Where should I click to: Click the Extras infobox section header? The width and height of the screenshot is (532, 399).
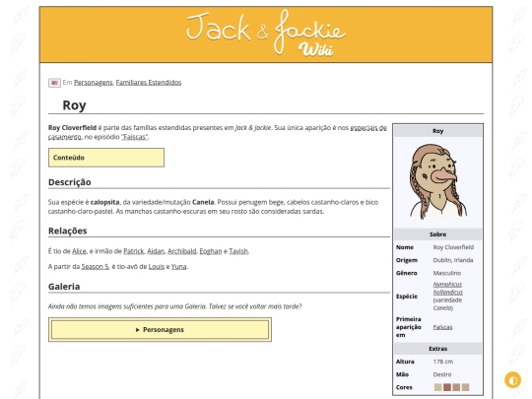[x=437, y=349]
